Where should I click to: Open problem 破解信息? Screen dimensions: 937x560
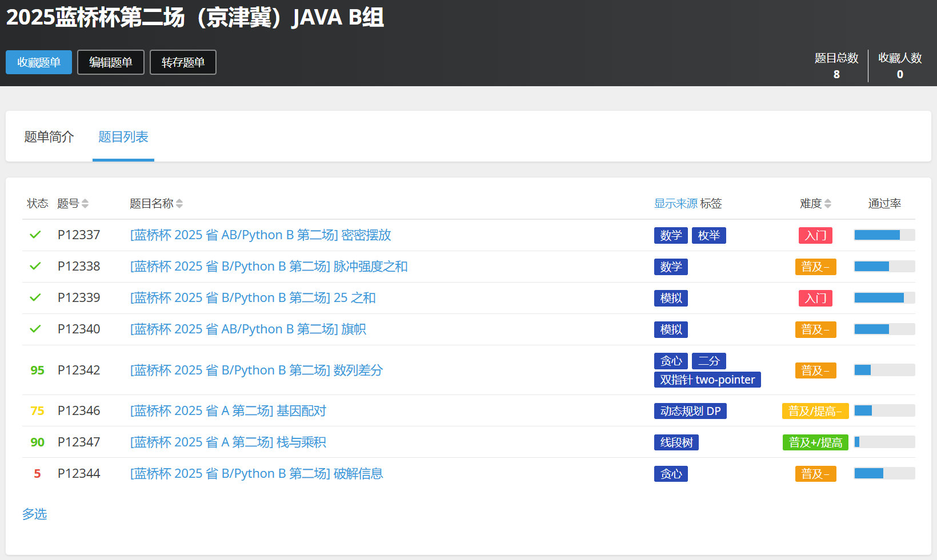pos(257,474)
